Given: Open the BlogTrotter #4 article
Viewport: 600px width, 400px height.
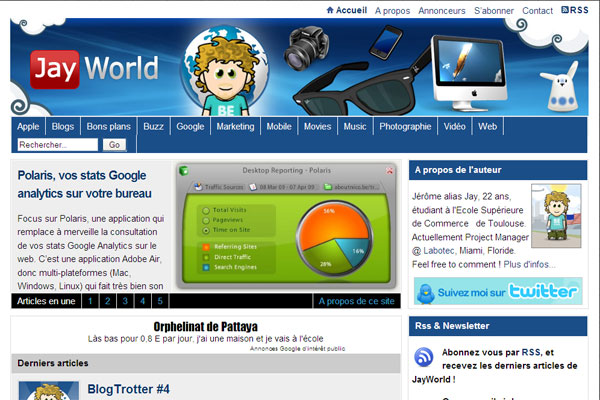Looking at the screenshot, I should point(129,389).
